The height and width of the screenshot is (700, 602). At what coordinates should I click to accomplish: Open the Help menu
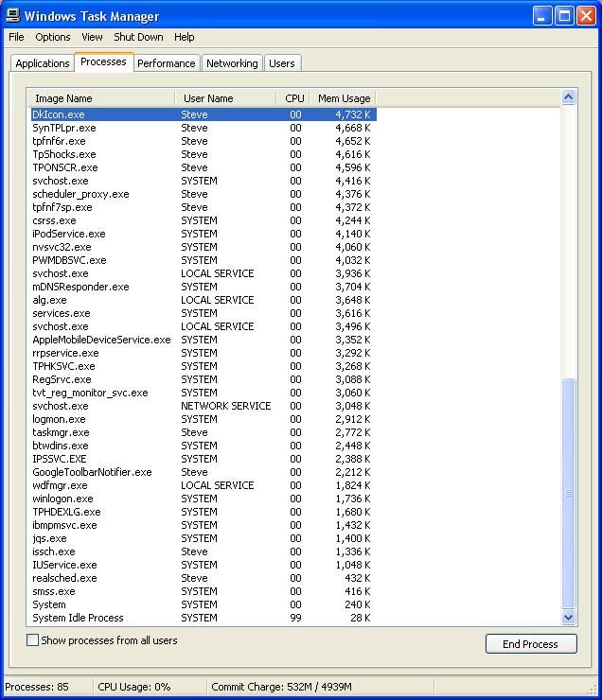(x=184, y=37)
